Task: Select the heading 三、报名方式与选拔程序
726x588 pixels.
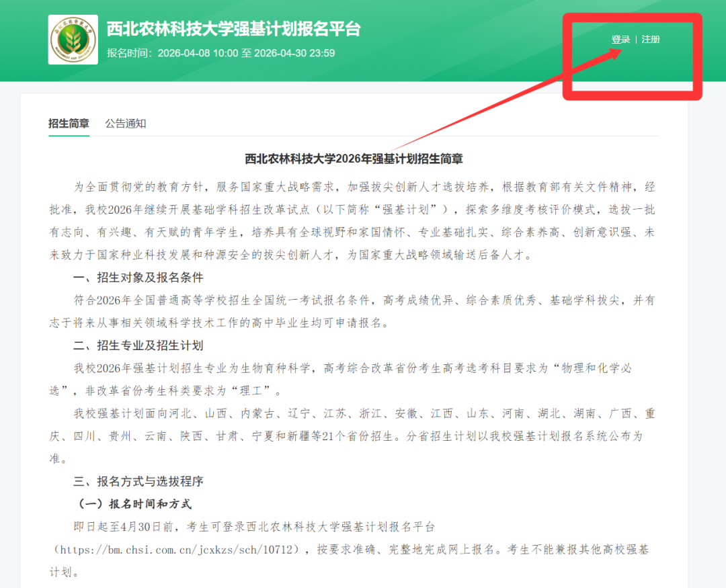Action: tap(138, 481)
